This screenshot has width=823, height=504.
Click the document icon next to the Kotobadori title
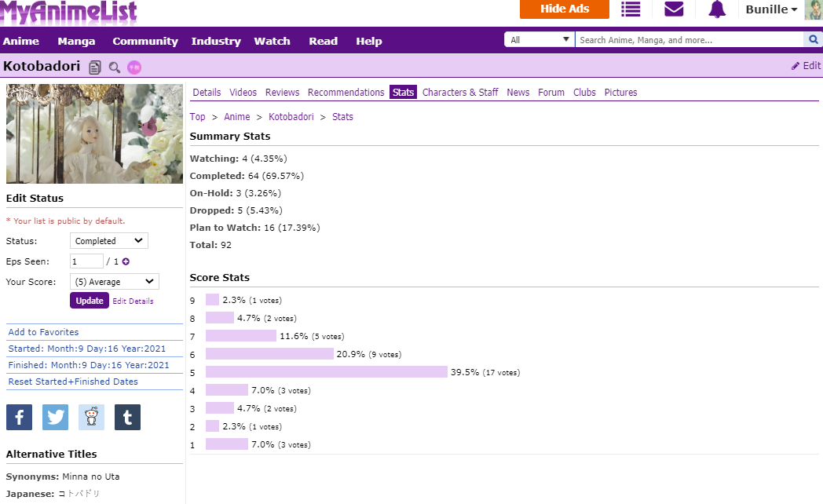pyautogui.click(x=95, y=68)
